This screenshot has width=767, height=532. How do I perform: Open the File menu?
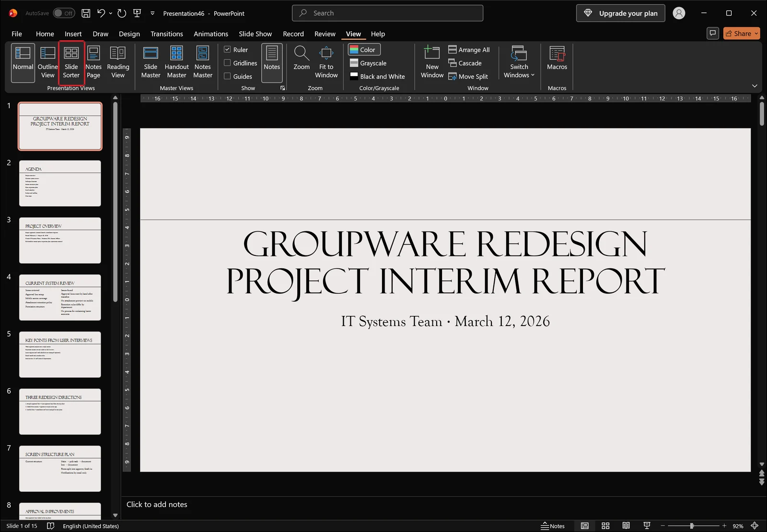pyautogui.click(x=17, y=34)
